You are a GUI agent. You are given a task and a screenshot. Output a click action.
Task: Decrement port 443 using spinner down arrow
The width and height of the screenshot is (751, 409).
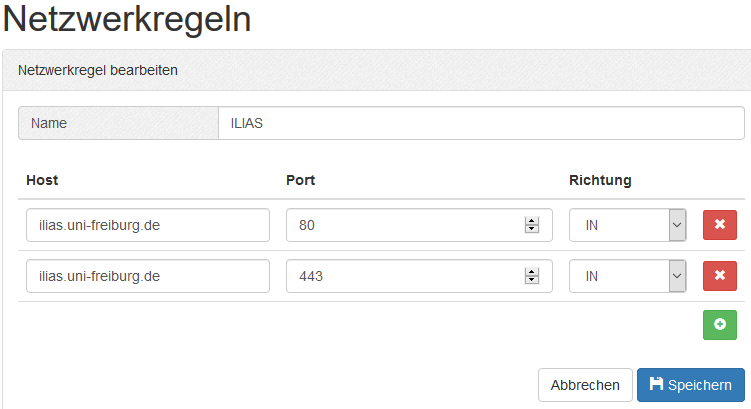click(531, 280)
